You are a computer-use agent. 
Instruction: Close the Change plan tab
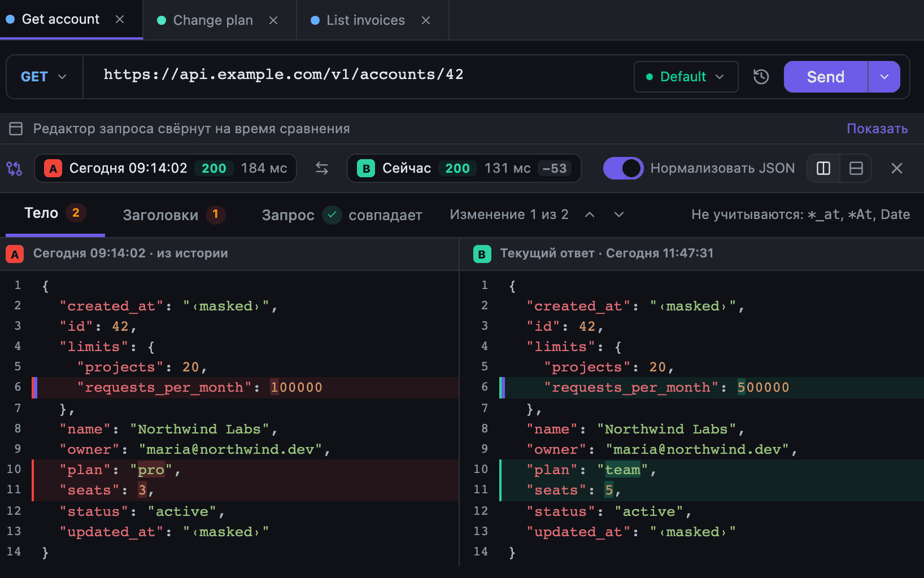tap(273, 20)
